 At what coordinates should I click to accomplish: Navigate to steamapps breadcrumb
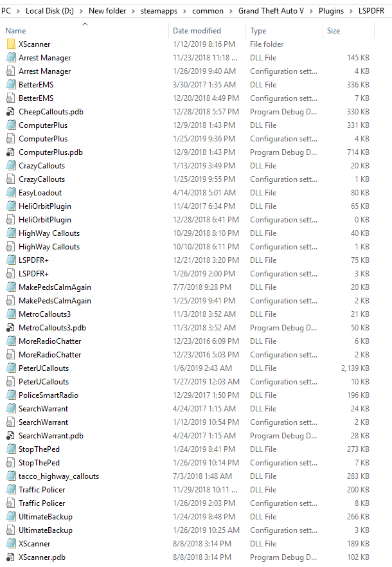click(159, 11)
